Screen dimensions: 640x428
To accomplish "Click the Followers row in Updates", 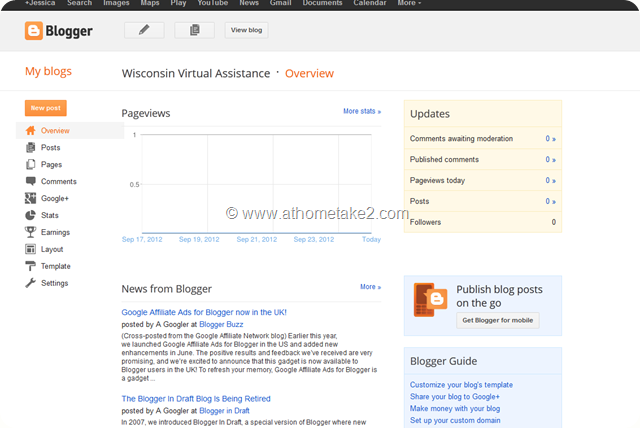I will point(483,222).
